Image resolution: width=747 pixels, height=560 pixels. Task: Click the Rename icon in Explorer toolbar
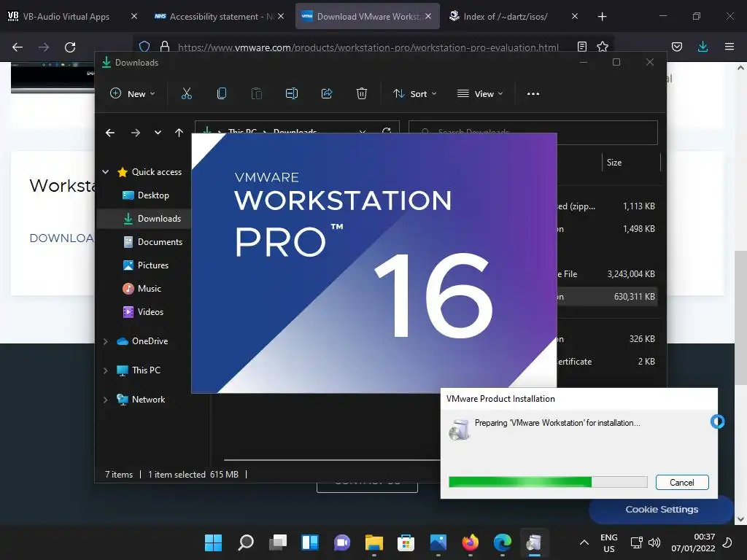pyautogui.click(x=292, y=94)
